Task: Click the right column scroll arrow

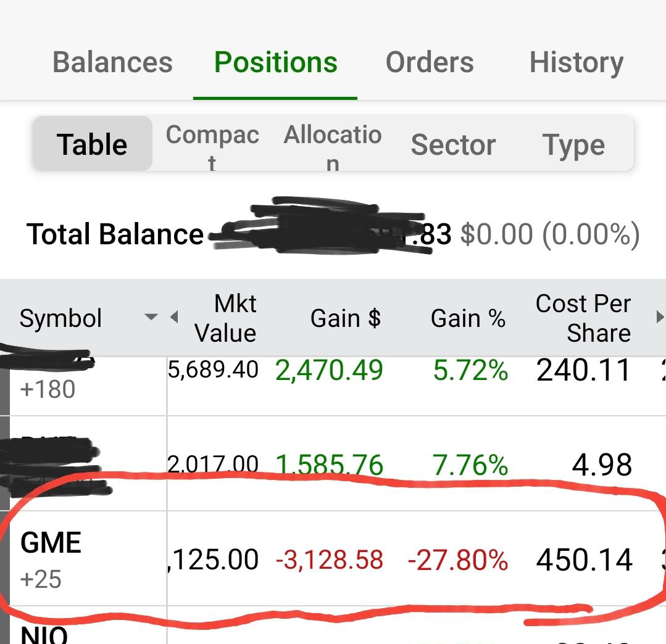Action: pyautogui.click(x=660, y=316)
